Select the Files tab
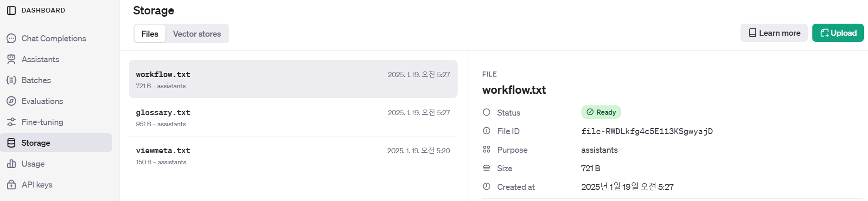This screenshot has width=868, height=201. (x=150, y=34)
